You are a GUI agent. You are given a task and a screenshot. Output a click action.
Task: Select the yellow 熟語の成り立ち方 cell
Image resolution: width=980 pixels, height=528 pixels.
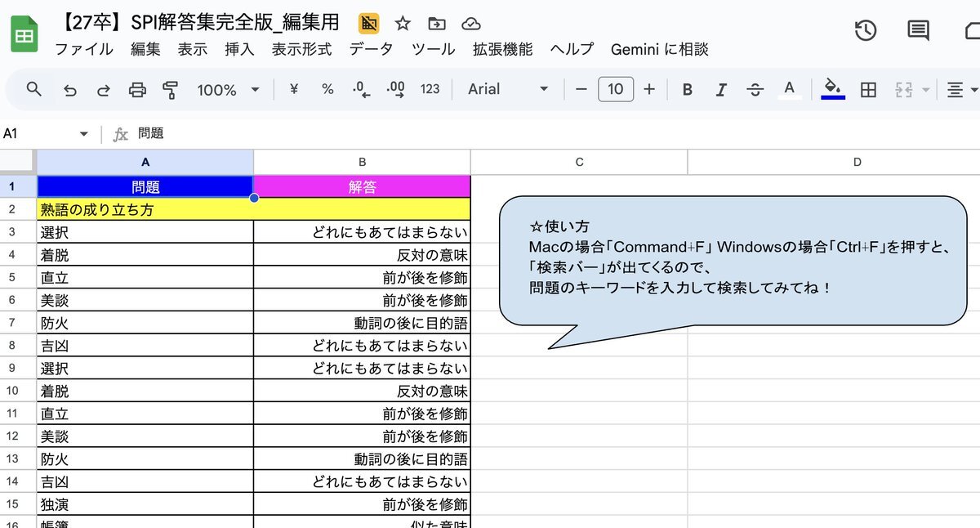[254, 209]
